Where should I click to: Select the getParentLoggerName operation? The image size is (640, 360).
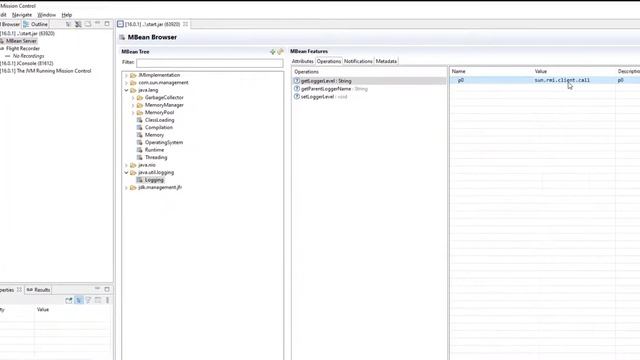pyautogui.click(x=334, y=89)
